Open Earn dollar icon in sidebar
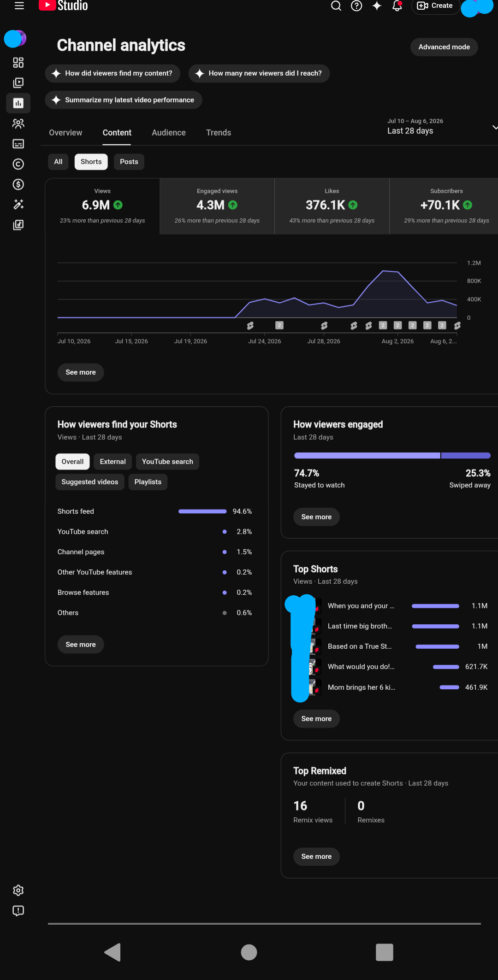This screenshot has width=498, height=980. click(18, 184)
